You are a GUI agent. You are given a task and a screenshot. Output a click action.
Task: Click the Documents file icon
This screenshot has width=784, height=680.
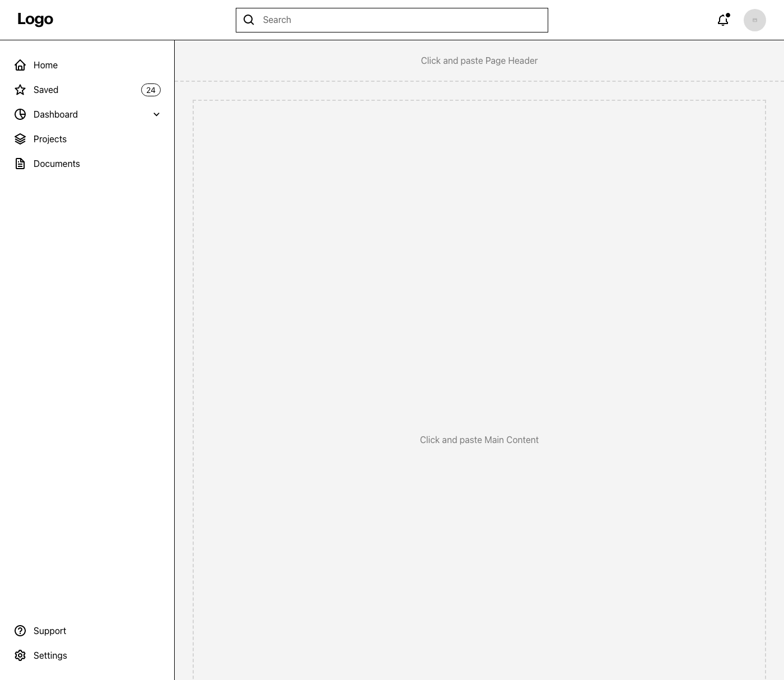(20, 164)
